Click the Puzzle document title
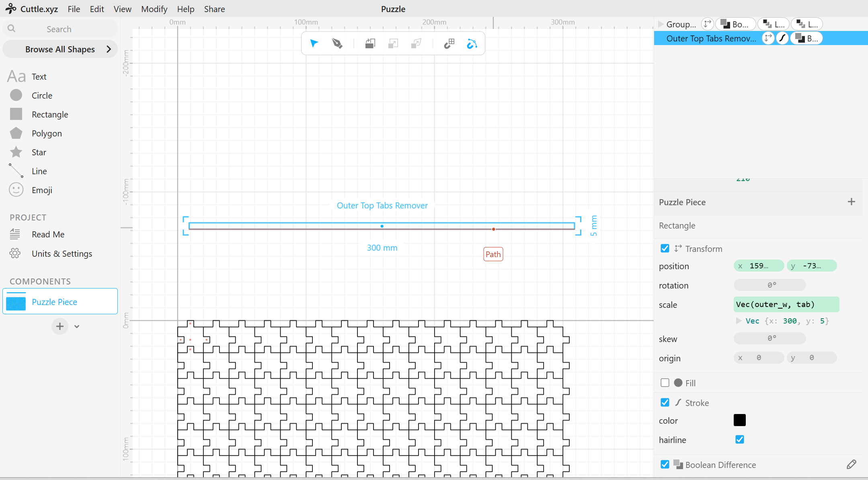868x480 pixels. click(x=393, y=9)
